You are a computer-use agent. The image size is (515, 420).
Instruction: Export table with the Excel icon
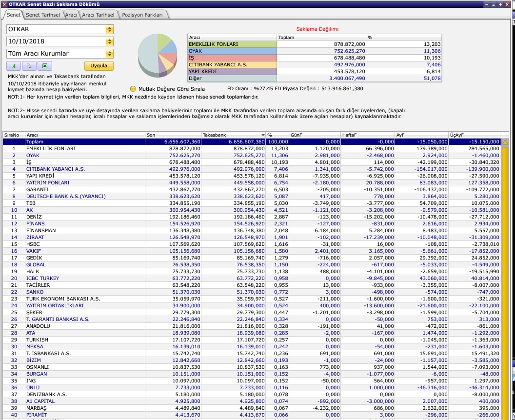coord(45,66)
